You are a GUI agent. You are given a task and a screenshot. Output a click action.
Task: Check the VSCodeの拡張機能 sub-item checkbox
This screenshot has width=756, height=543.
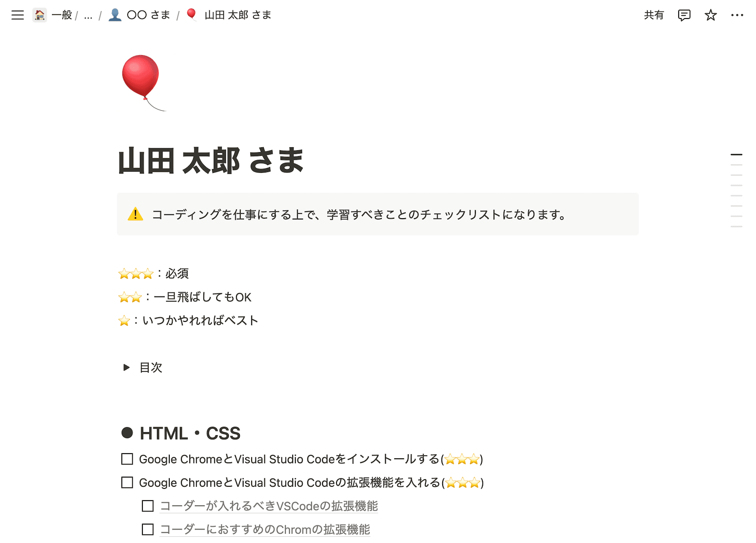tap(148, 506)
